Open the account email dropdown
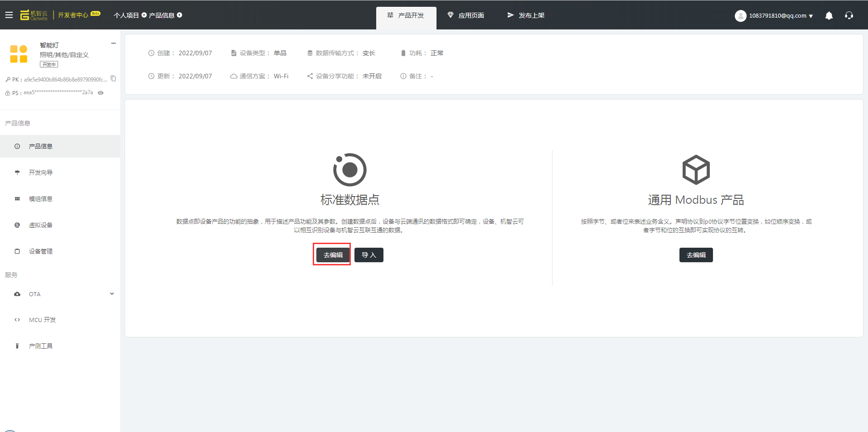This screenshot has width=868, height=432. pyautogui.click(x=781, y=16)
